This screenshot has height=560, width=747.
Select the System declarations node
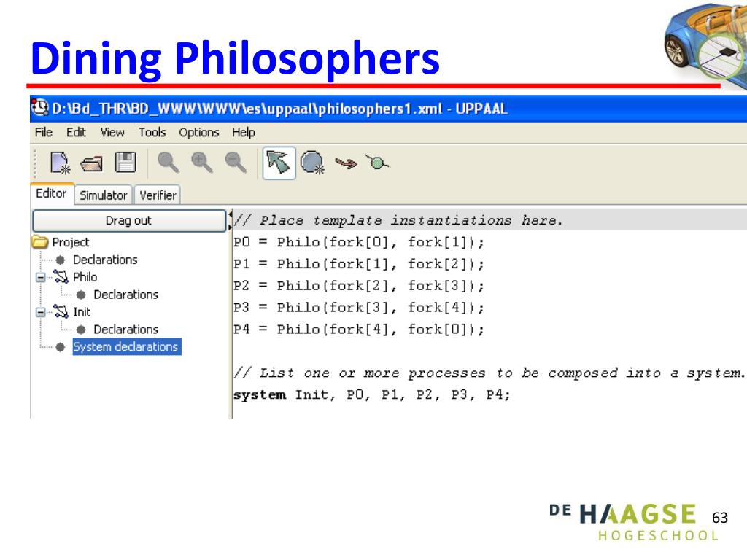coord(126,346)
